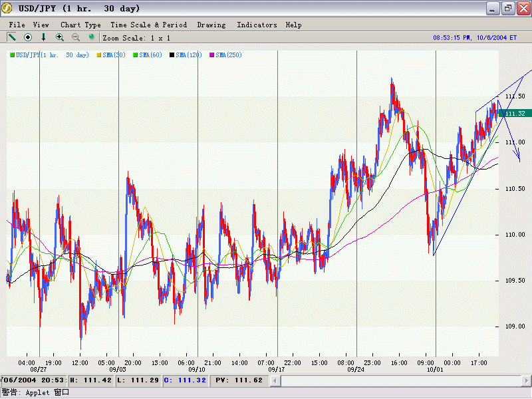The height and width of the screenshot is (399, 532).
Task: Select the trend line drawing tool
Action: point(12,38)
